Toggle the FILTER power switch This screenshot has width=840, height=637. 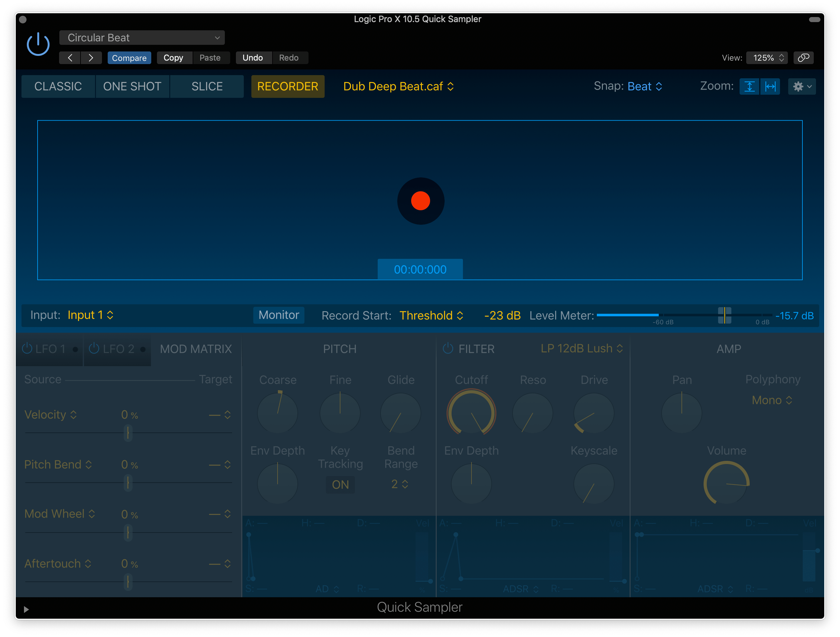[x=448, y=348]
